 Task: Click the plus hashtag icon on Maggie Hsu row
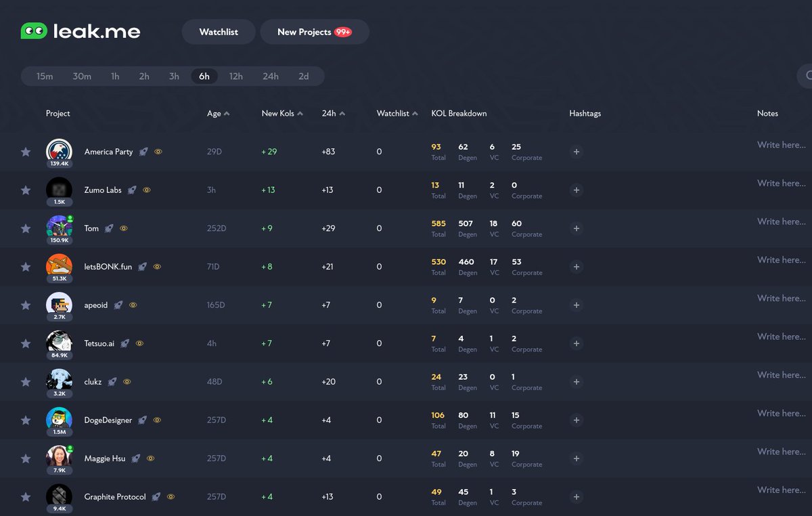click(576, 458)
